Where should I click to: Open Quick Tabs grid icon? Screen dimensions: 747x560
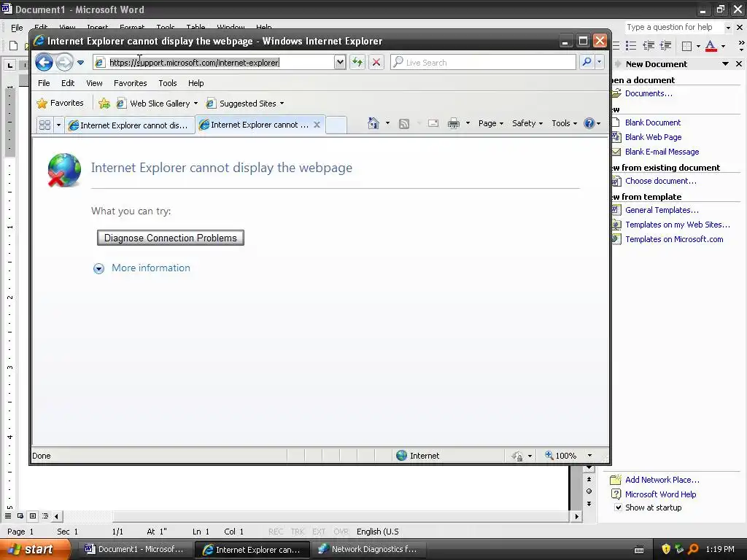pos(44,125)
